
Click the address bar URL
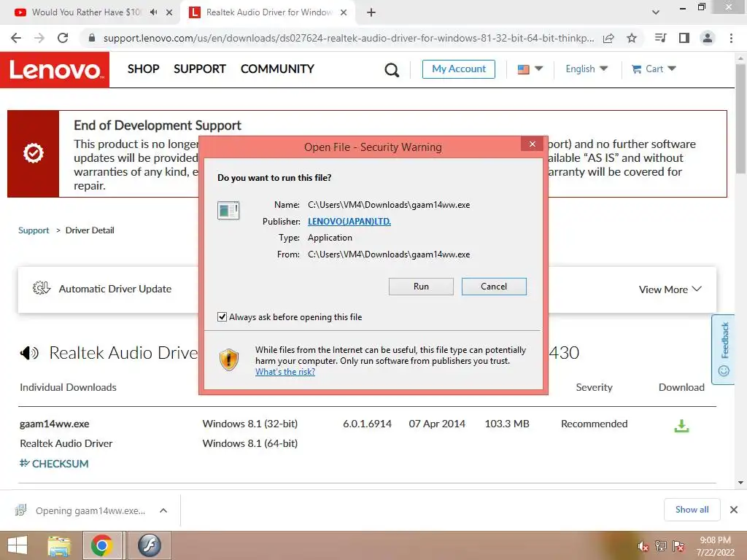(x=349, y=38)
